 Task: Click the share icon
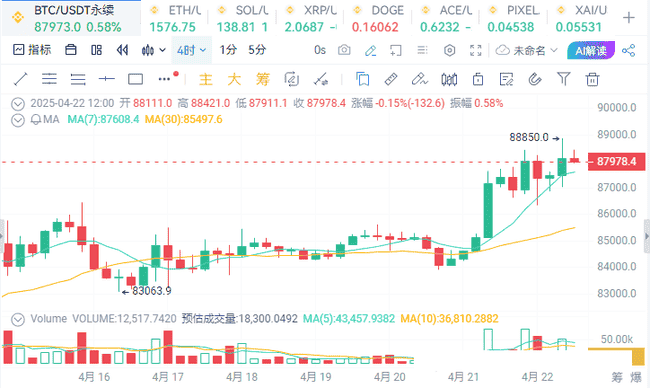point(628,51)
